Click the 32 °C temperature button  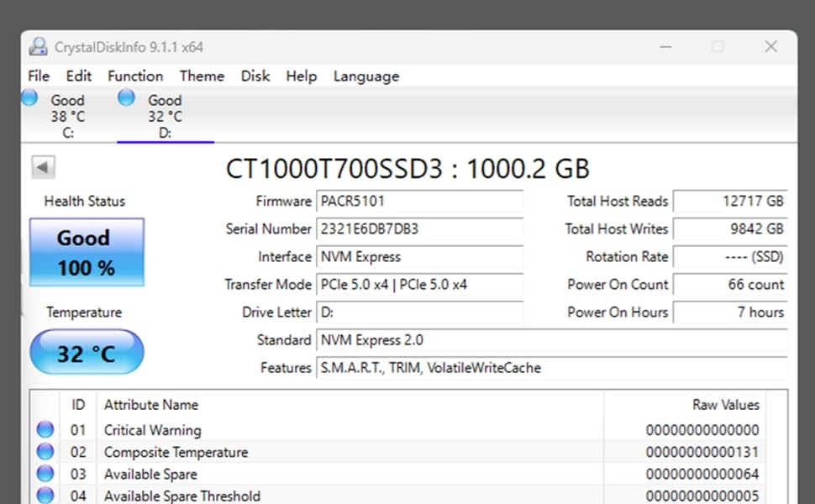click(x=87, y=352)
